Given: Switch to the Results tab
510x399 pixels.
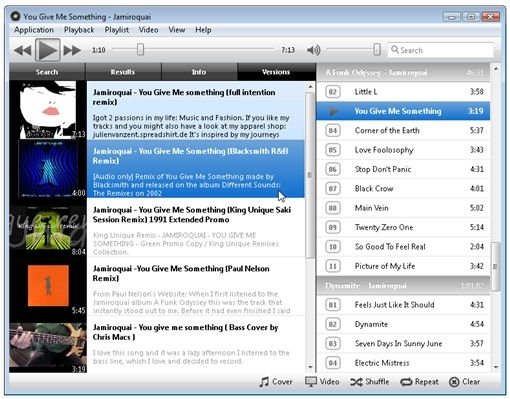Looking at the screenshot, I should tap(123, 72).
